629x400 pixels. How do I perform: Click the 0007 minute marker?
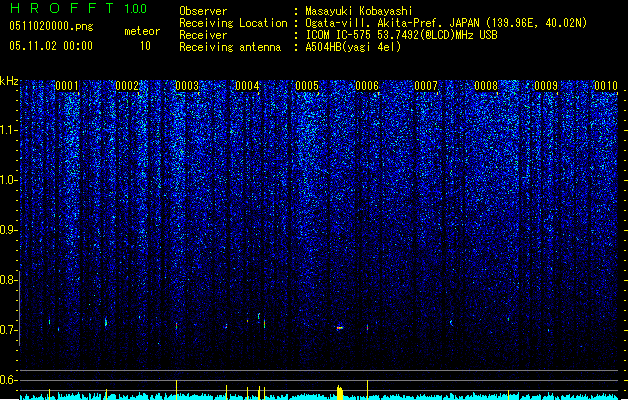point(426,86)
